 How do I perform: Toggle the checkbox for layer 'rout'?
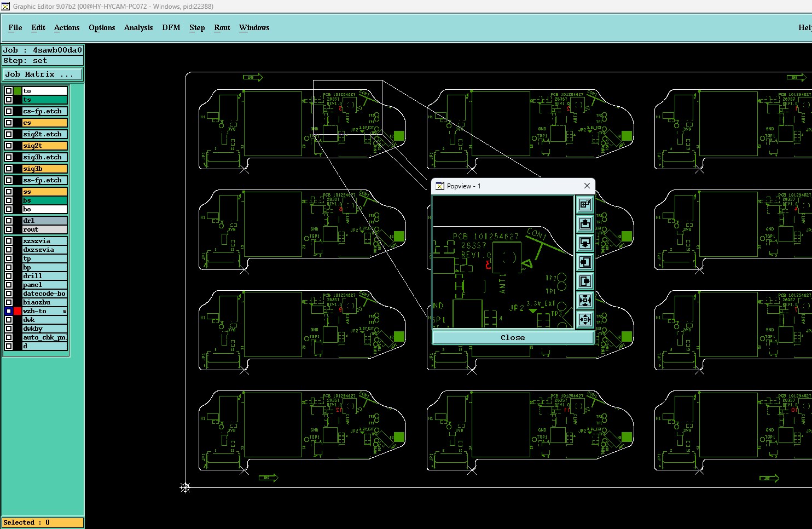9,229
